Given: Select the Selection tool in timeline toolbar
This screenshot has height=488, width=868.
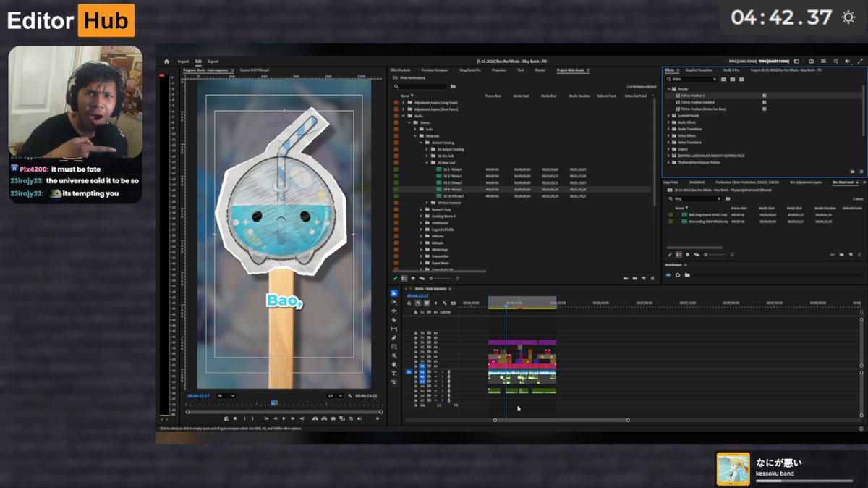Looking at the screenshot, I should [x=394, y=293].
